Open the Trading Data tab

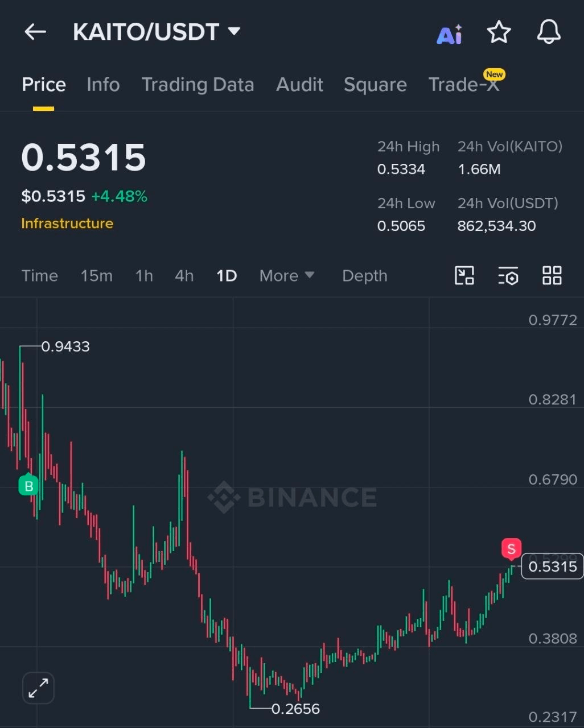[198, 85]
